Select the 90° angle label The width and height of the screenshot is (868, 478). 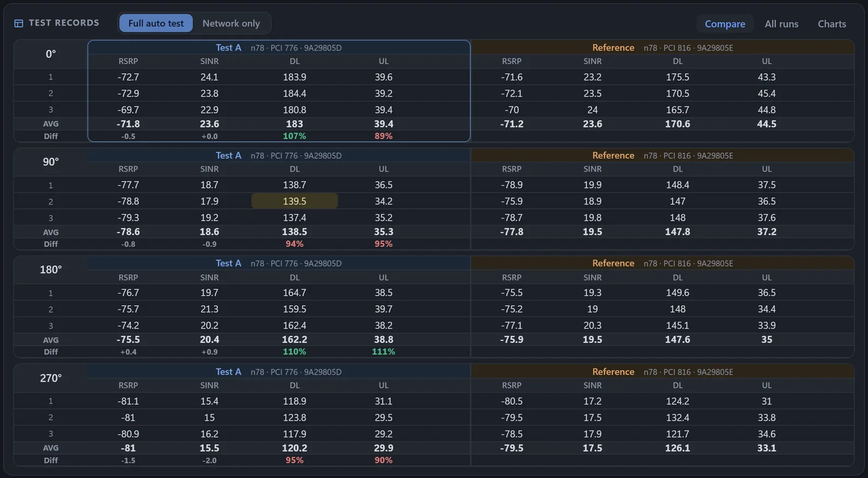[x=50, y=162]
